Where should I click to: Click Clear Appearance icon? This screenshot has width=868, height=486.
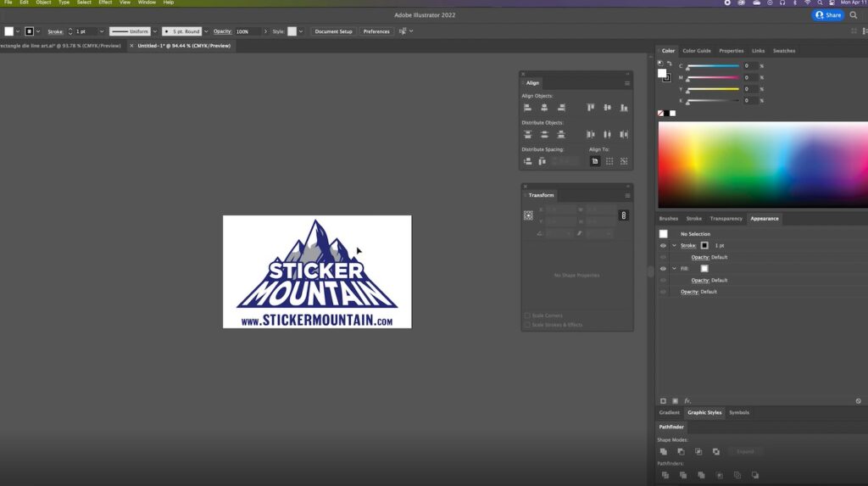(x=858, y=400)
